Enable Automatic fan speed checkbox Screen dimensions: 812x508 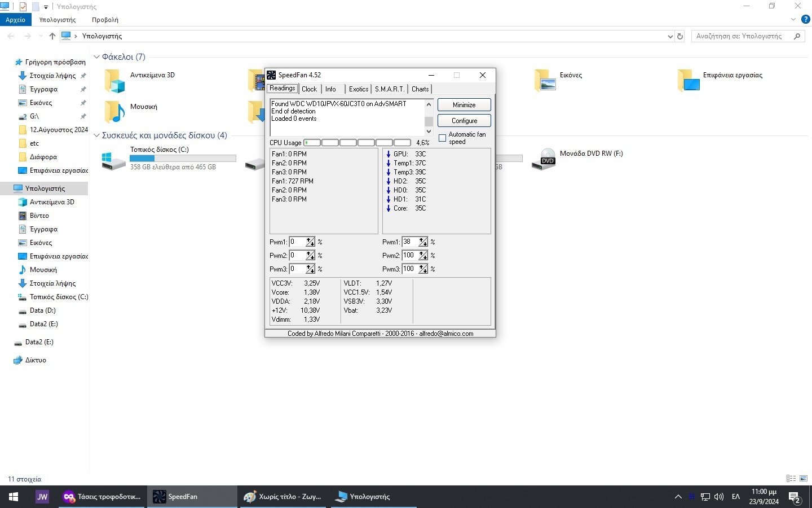click(443, 138)
